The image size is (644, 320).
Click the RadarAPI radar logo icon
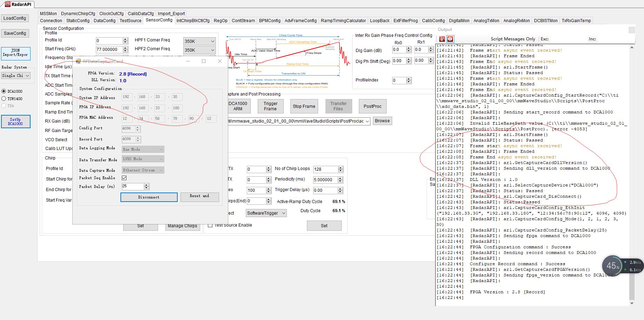tap(7, 4)
